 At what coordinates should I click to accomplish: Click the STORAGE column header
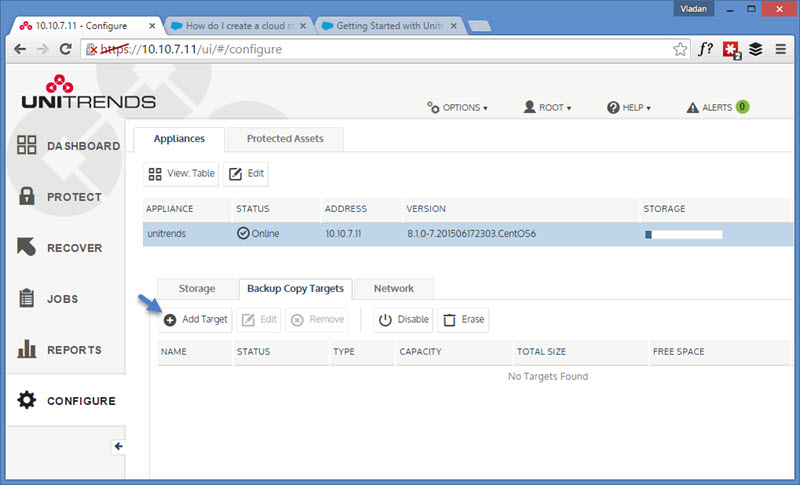click(x=664, y=209)
